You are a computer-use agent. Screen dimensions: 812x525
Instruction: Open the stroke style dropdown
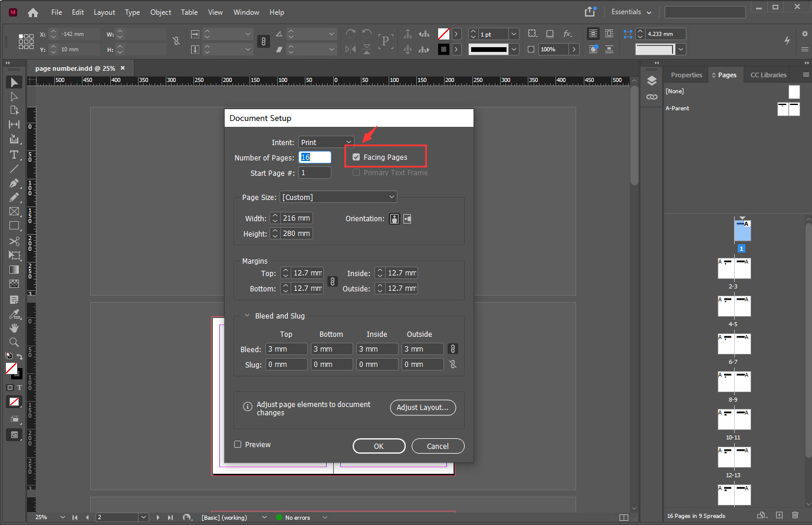(514, 50)
